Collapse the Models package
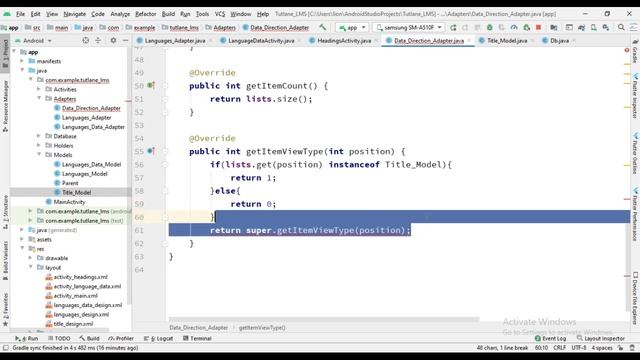Image resolution: width=640 pixels, height=360 pixels. click(x=39, y=155)
